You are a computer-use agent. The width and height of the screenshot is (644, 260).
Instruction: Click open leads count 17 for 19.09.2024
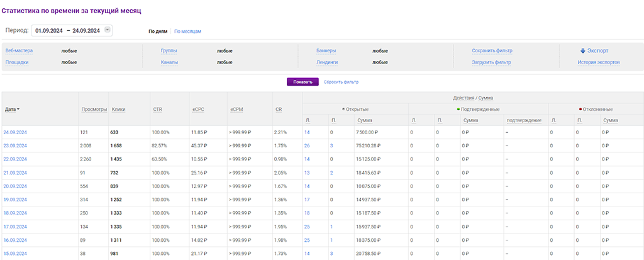pos(307,200)
